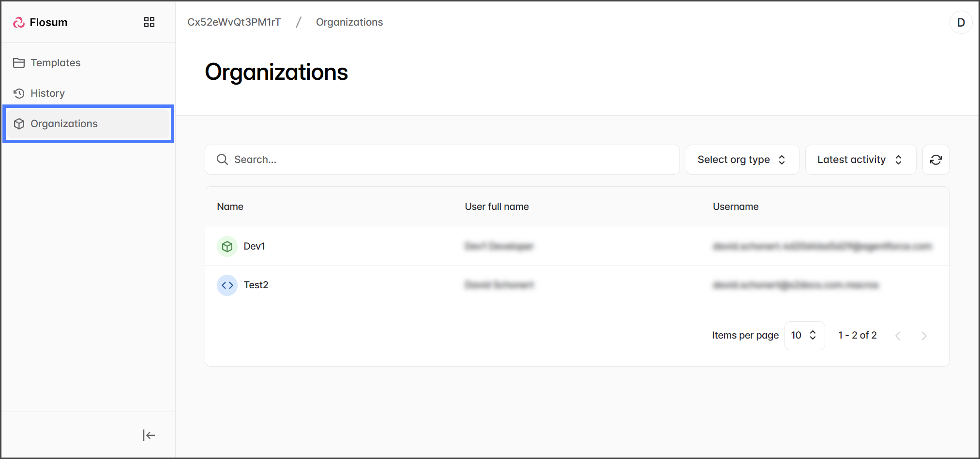Collapse the sidebar using the arrow icon
This screenshot has width=980, height=459.
click(149, 435)
